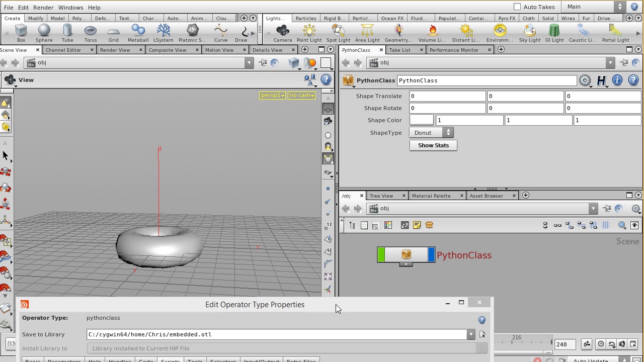Pick the Tube shelf tool
This screenshot has height=362, width=644.
click(67, 33)
